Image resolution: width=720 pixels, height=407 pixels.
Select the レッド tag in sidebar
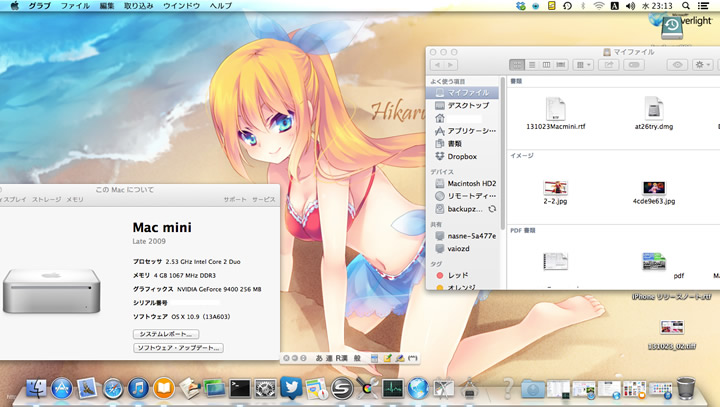pyautogui.click(x=462, y=275)
